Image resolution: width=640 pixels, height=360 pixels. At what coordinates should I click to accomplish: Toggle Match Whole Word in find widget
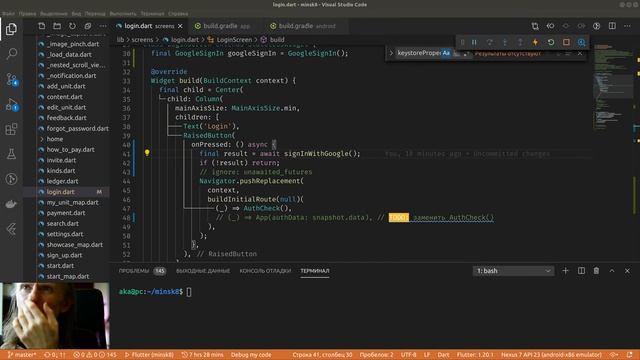point(456,53)
